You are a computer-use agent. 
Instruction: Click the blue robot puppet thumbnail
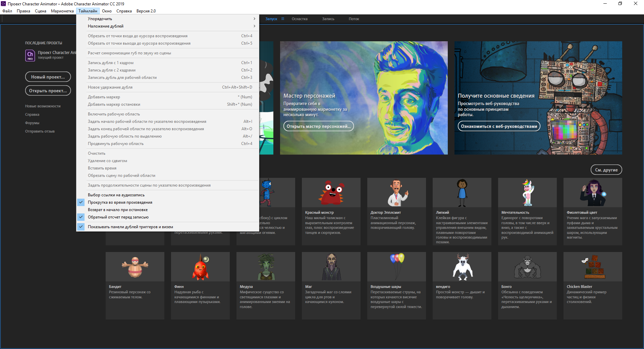[277, 193]
